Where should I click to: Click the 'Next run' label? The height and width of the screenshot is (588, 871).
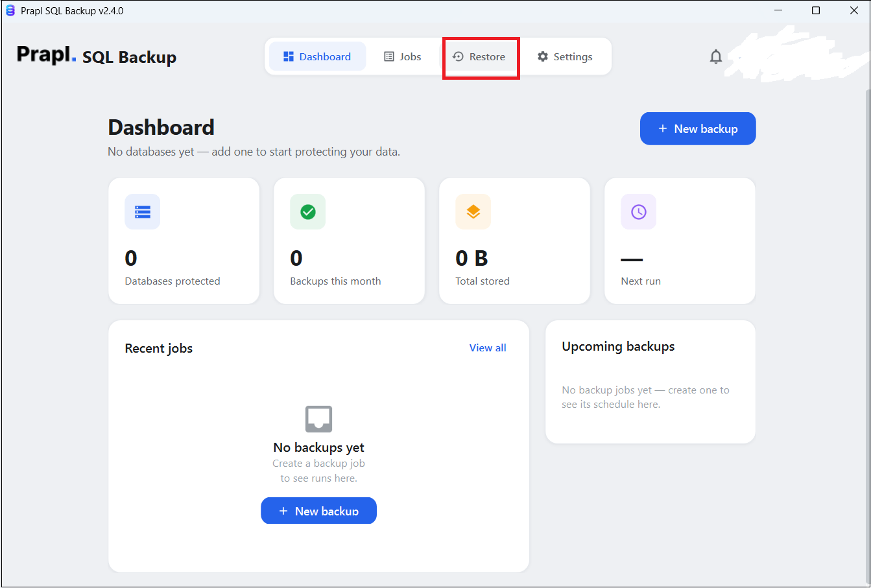point(641,281)
